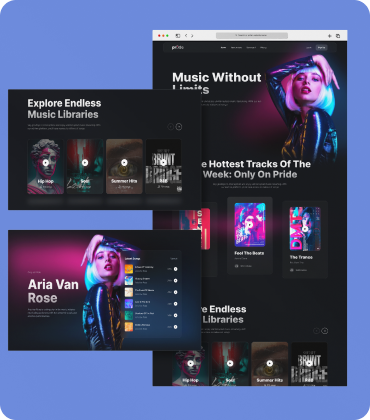Play the last song in latest songs list
Viewport: 370px width, 420px height.
176,327
